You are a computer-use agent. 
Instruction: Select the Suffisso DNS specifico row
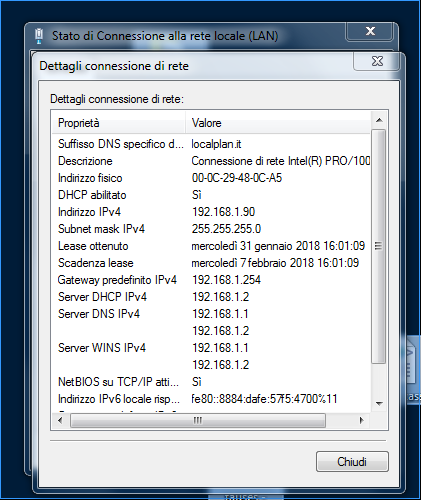point(211,144)
